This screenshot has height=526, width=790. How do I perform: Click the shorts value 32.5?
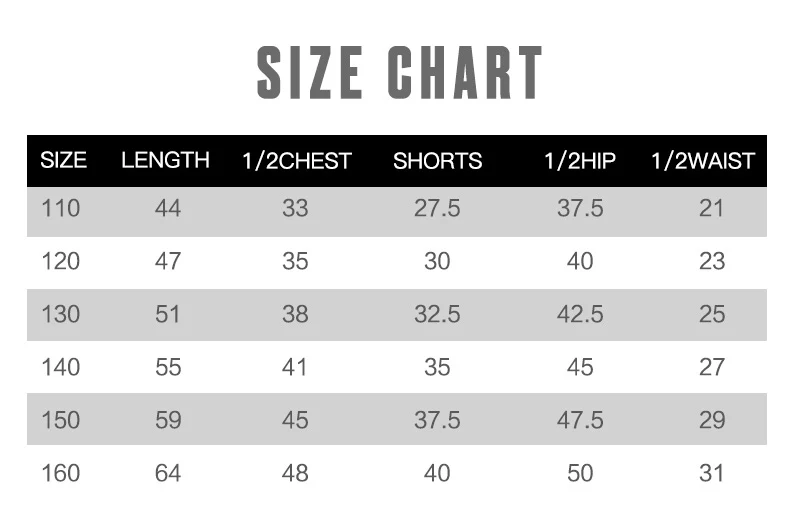click(437, 314)
